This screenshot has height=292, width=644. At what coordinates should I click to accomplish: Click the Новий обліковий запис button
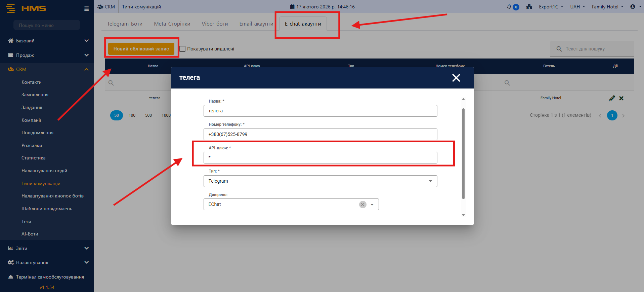pos(141,49)
